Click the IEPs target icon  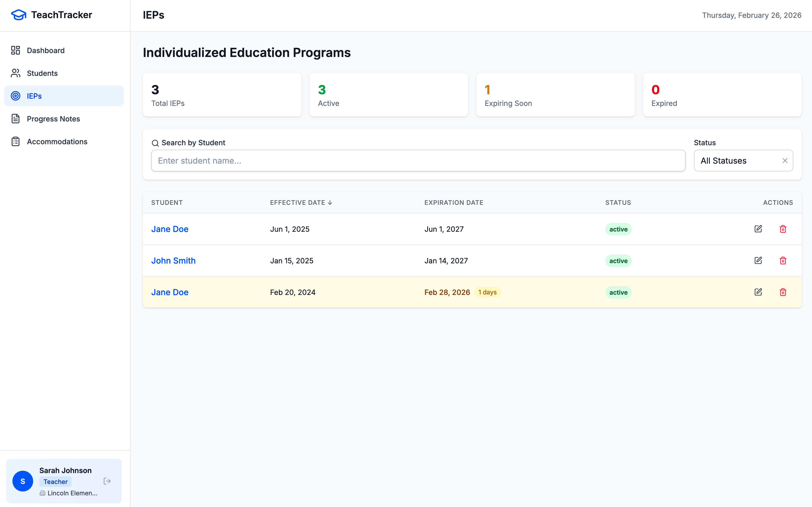[16, 96]
